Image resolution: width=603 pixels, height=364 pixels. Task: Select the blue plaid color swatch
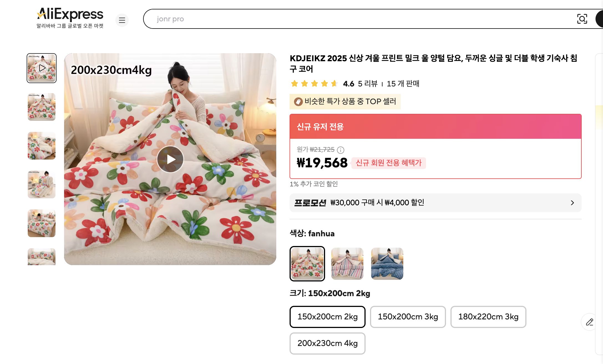coord(387,264)
